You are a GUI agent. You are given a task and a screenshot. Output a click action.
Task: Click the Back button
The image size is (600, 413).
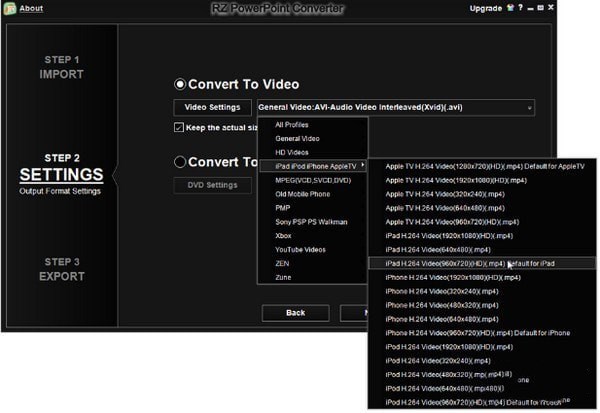pyautogui.click(x=295, y=313)
